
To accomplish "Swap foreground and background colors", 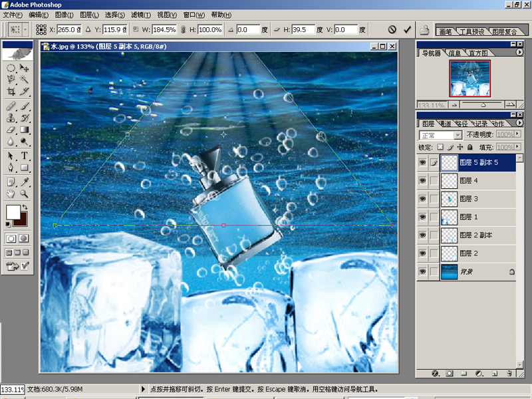I will [x=25, y=207].
